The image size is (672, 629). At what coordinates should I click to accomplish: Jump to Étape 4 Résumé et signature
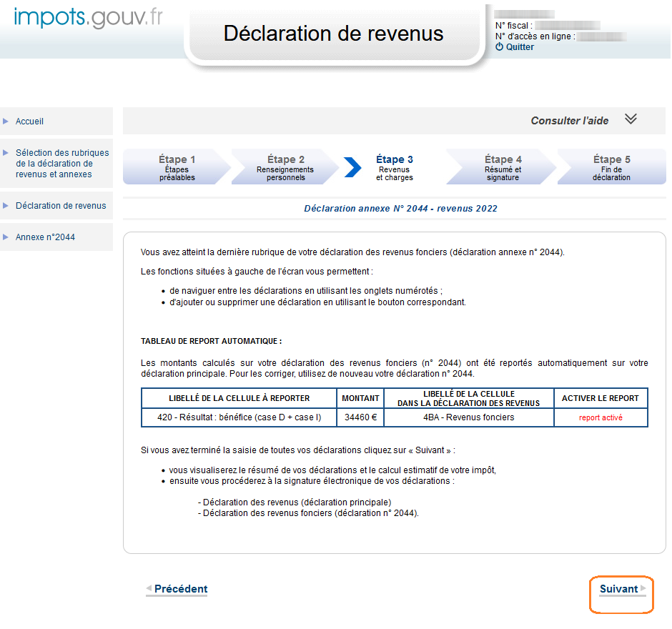(503, 167)
